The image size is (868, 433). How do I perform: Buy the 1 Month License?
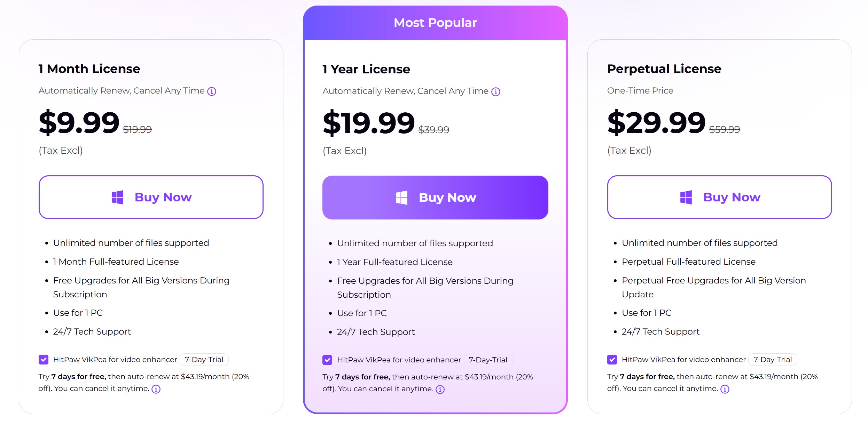(x=151, y=197)
